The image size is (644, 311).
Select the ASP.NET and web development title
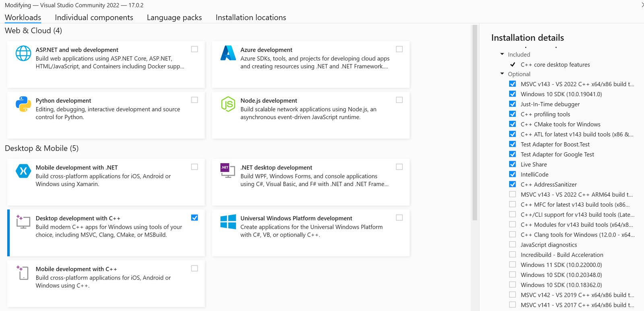[x=77, y=50]
